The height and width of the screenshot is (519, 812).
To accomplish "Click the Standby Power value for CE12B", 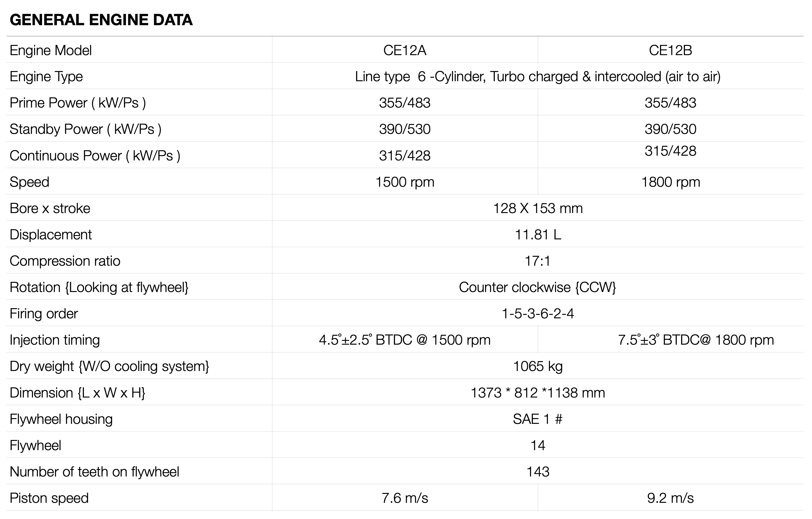I will pos(670,129).
